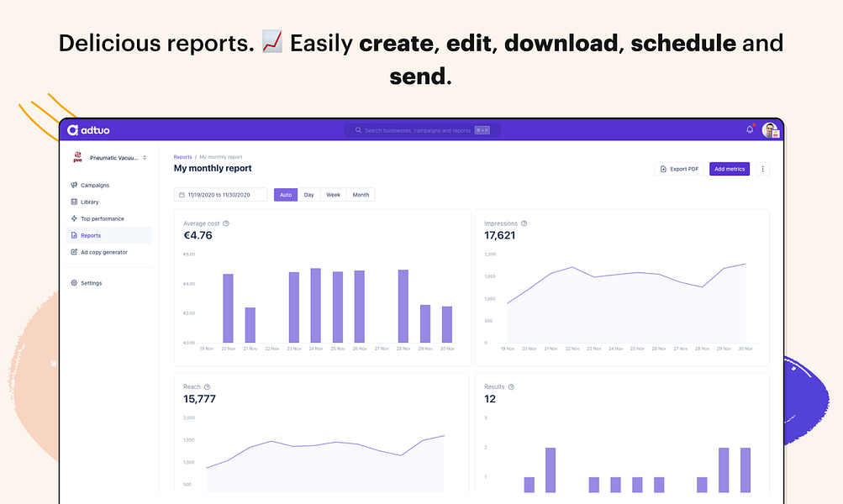This screenshot has height=504, width=843.
Task: Click the Campaigns megaphone icon
Action: (x=74, y=185)
